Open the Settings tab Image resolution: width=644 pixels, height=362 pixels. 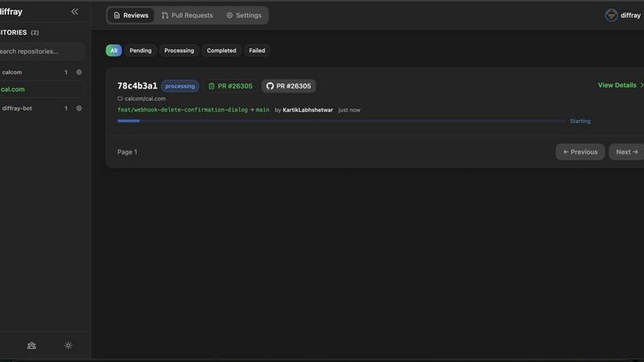tap(244, 15)
